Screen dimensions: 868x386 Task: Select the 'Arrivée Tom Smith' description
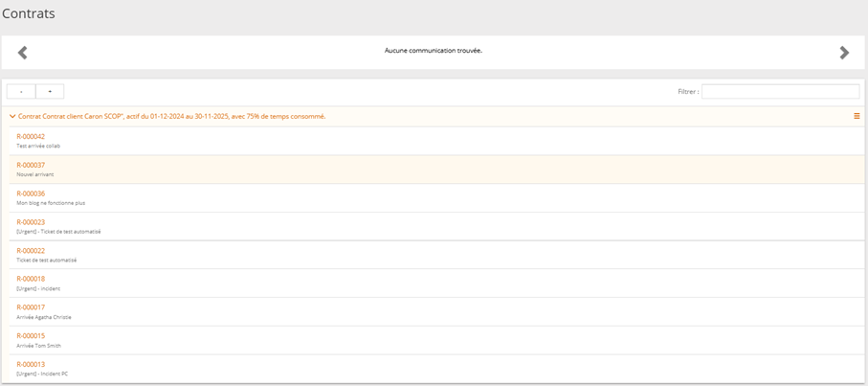pos(38,346)
